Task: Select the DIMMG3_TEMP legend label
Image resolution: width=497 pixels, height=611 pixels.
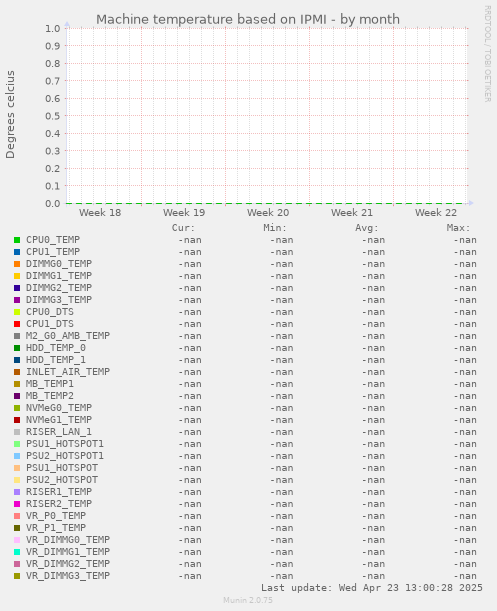Action: pos(59,300)
